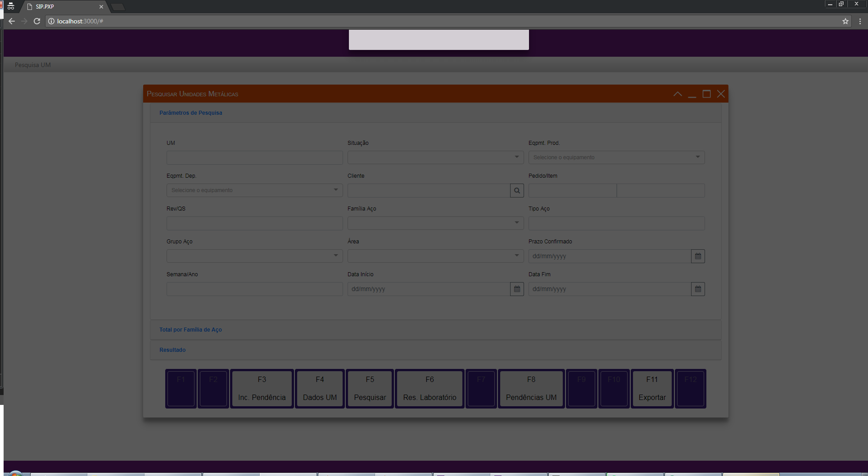Bookmark this page with the star icon
Screen dimensions: 868x476
pos(845,21)
